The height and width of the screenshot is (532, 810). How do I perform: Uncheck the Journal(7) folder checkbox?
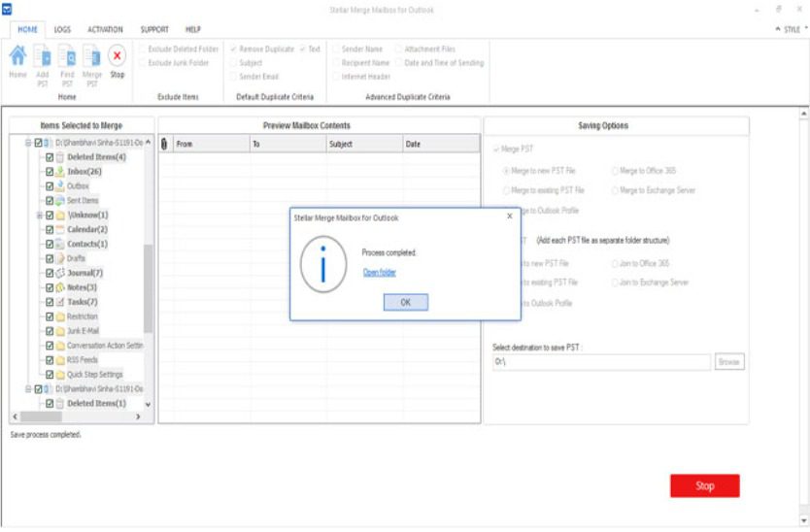coord(49,273)
